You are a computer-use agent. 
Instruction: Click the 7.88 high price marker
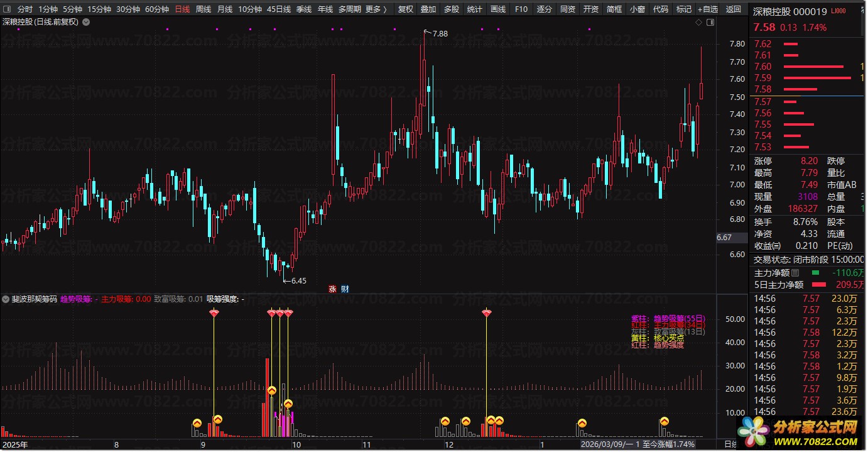[439, 33]
